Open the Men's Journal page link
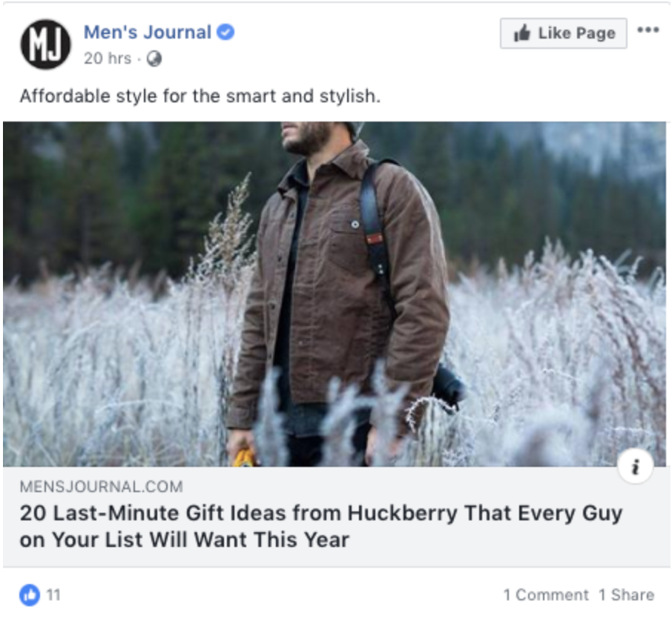The width and height of the screenshot is (672, 630). [x=147, y=32]
